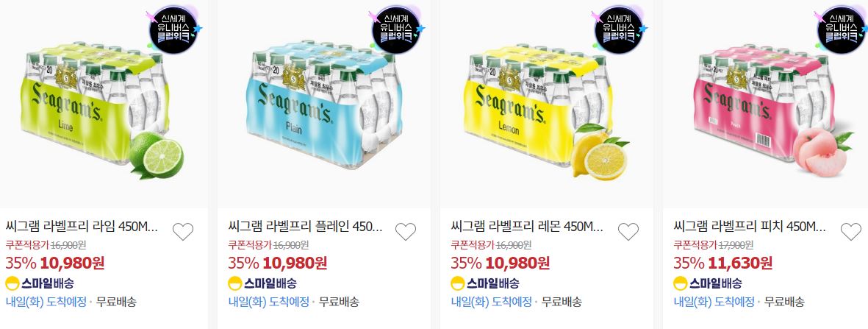Screen dimensions: 868x329
Task: Open Seagram's Plain product image
Action: 324,104
